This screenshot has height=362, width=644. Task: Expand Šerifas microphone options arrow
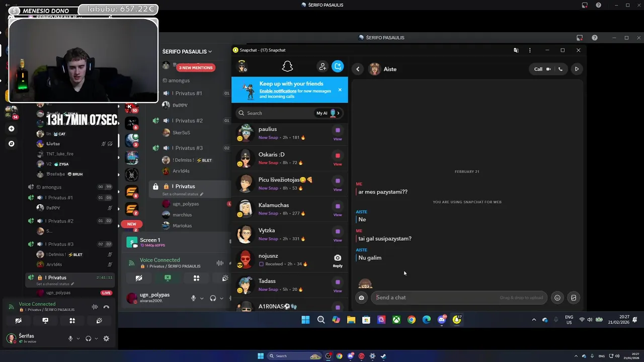pyautogui.click(x=78, y=339)
